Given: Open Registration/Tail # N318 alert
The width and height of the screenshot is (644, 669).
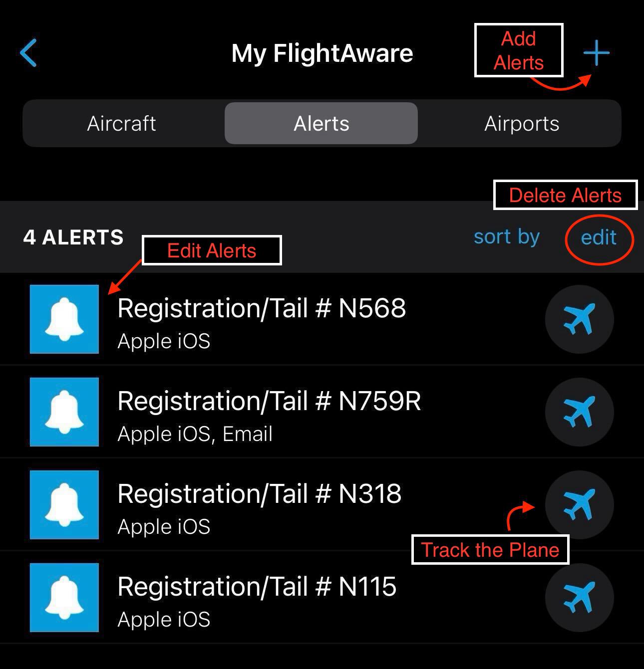Looking at the screenshot, I should tap(322, 505).
